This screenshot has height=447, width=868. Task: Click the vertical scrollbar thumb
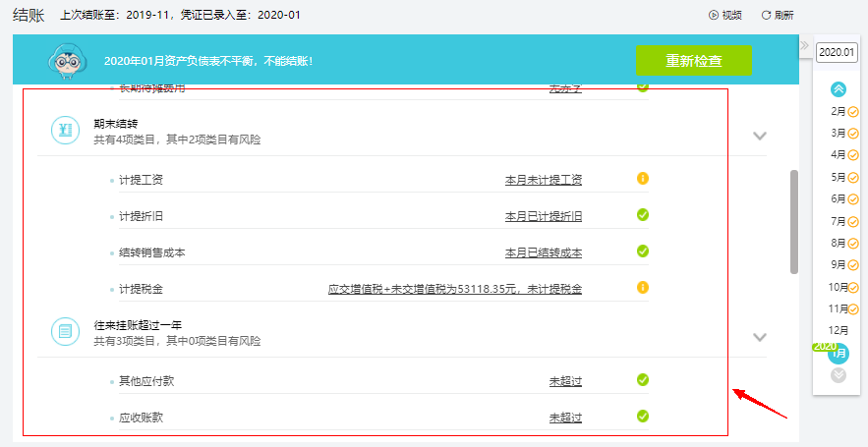(x=794, y=221)
